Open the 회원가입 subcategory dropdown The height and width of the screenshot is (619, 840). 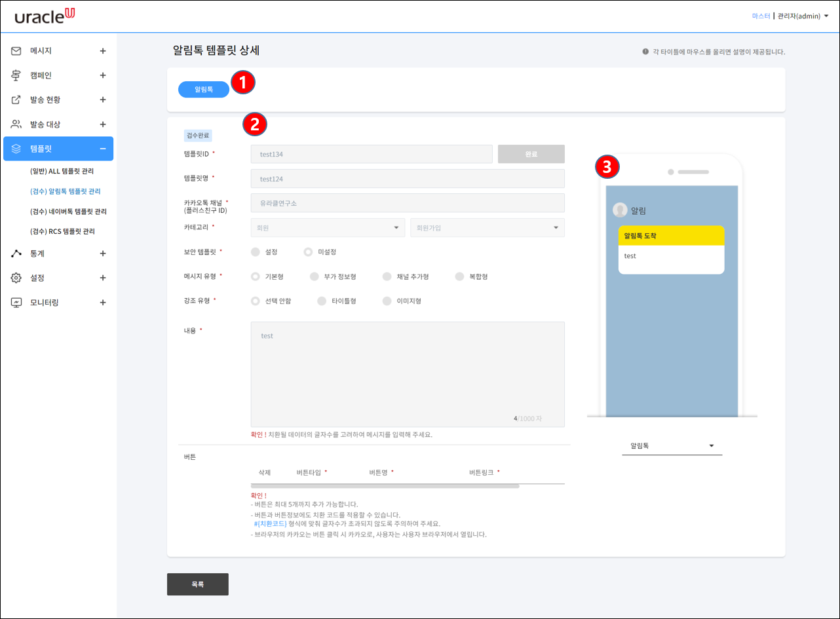(487, 227)
